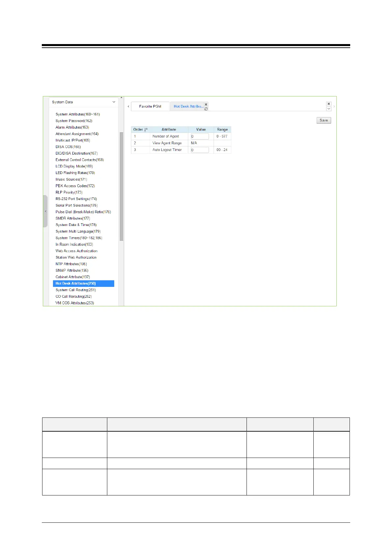Open Station Web Authorization
This screenshot has width=392, height=554.
click(x=76, y=258)
